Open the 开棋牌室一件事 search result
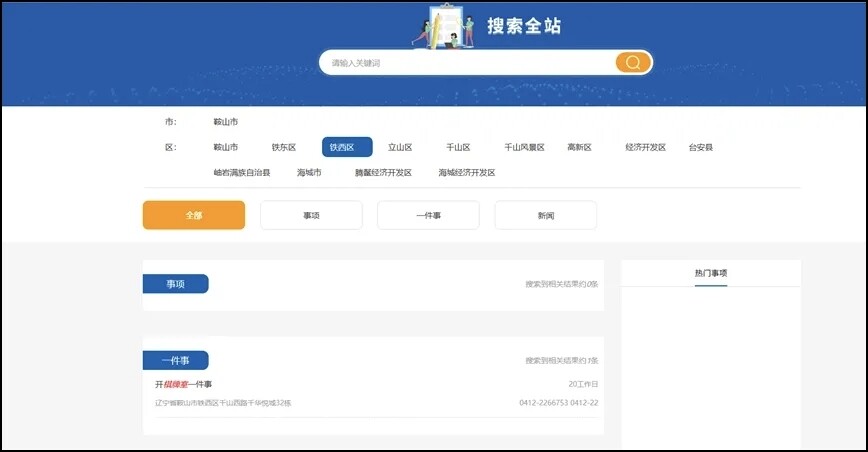The image size is (868, 452). click(183, 384)
